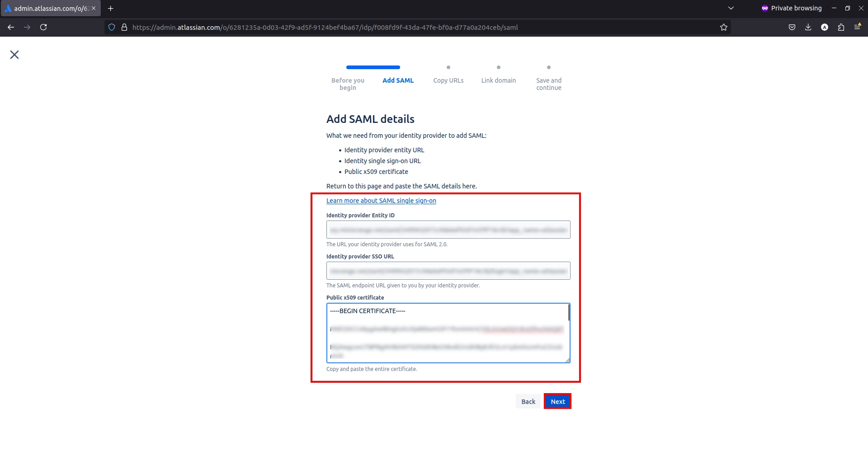Bookmark this page with the star
The height and width of the screenshot is (474, 868).
724,27
